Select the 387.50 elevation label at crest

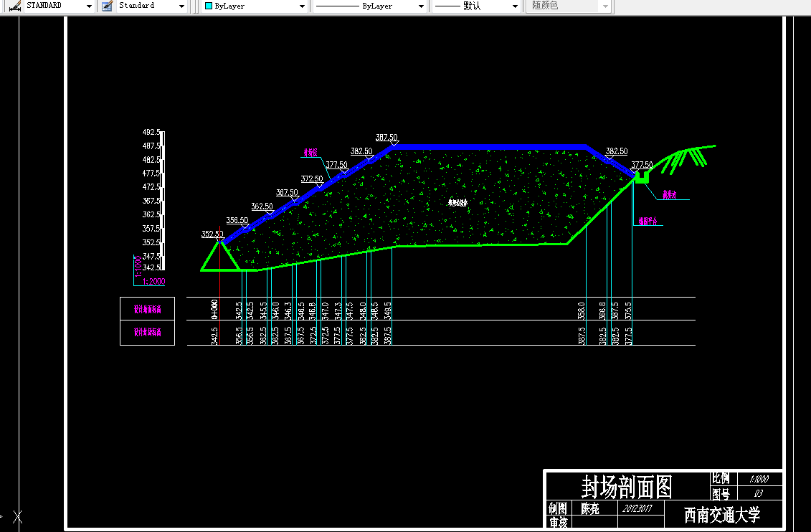pos(386,138)
